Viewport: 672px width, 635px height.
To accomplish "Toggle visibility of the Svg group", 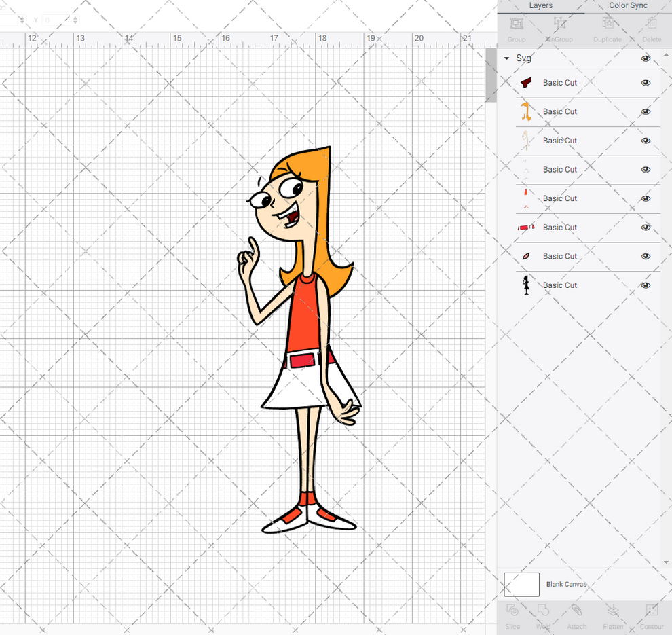I will [x=646, y=58].
